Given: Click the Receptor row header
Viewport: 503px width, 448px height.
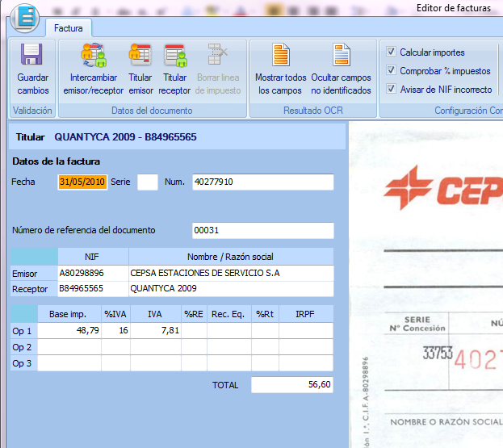Looking at the screenshot, I should (34, 289).
